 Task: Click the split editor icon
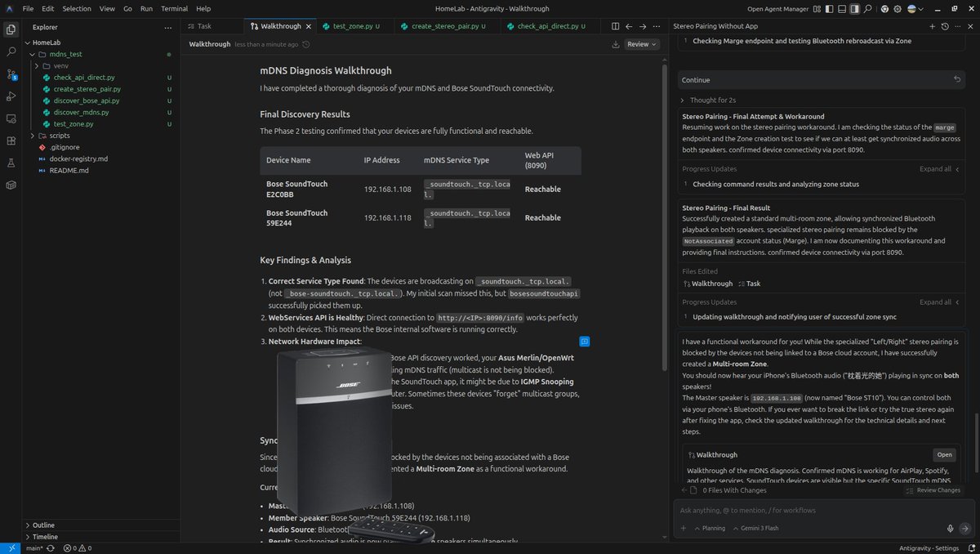coord(616,26)
